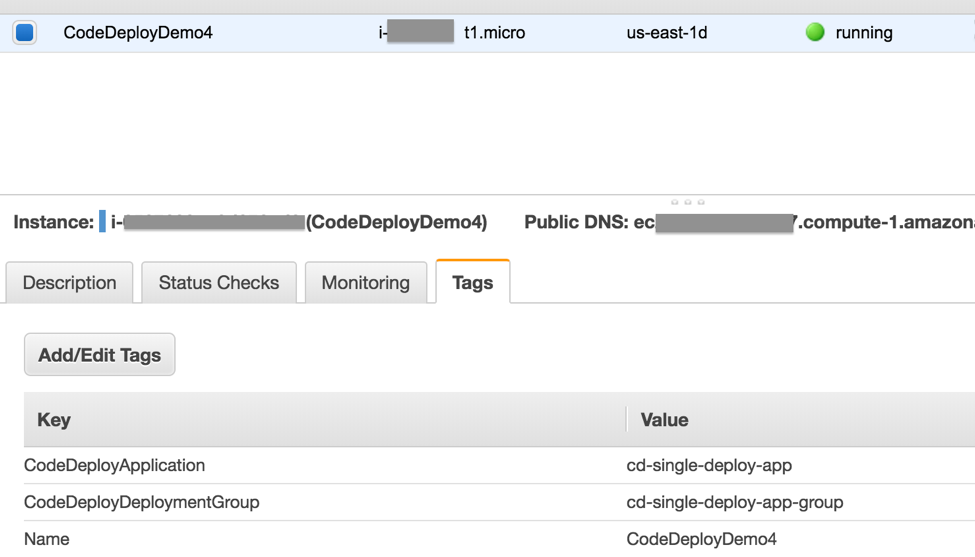Click the t1.micro instance type cell
The image size is (975, 557).
click(x=494, y=33)
